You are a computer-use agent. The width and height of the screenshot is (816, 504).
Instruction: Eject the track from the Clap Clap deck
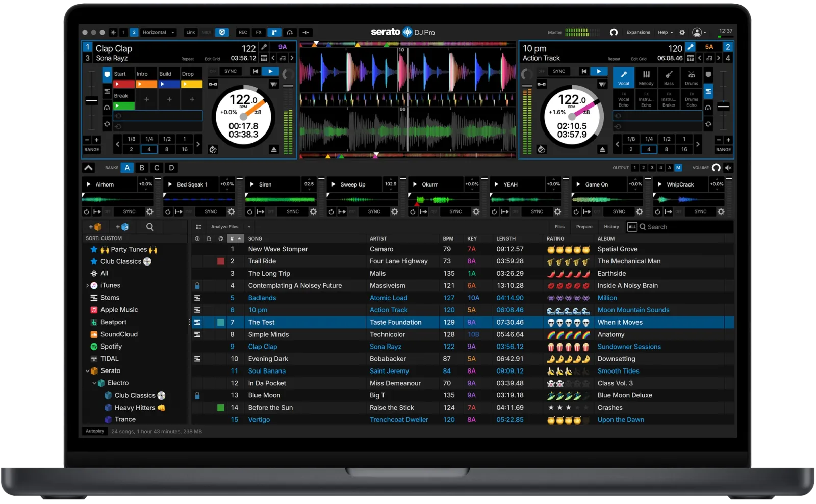tap(274, 150)
